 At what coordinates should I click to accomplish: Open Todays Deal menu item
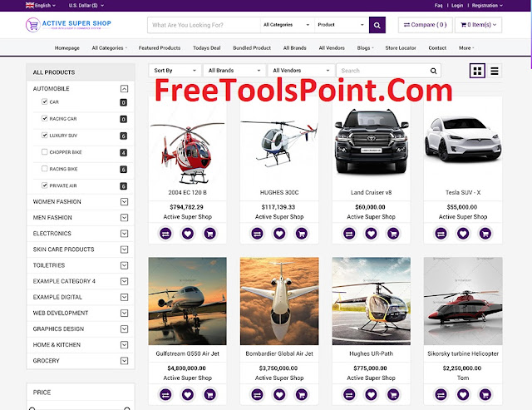pyautogui.click(x=207, y=48)
